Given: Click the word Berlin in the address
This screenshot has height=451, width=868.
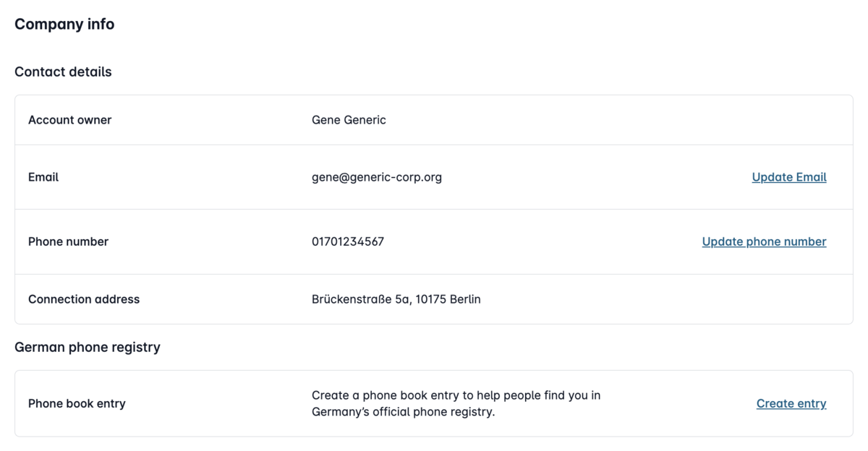Looking at the screenshot, I should 465,299.
